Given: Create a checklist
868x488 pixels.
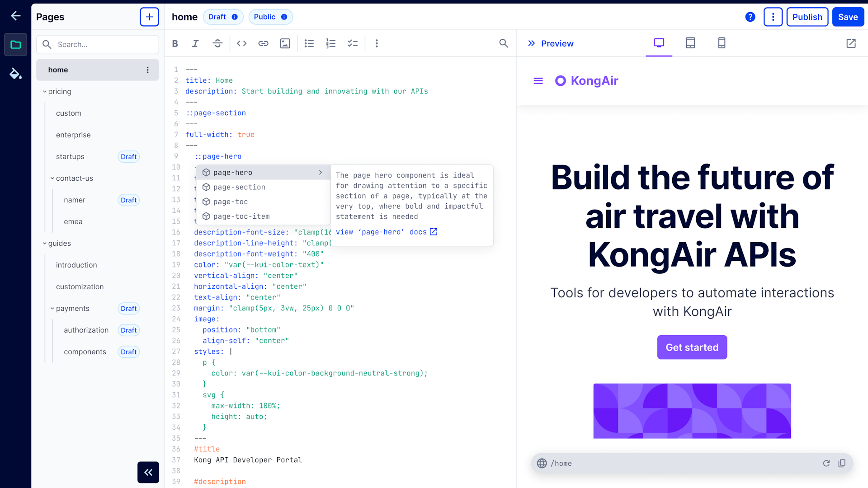Looking at the screenshot, I should [x=353, y=43].
